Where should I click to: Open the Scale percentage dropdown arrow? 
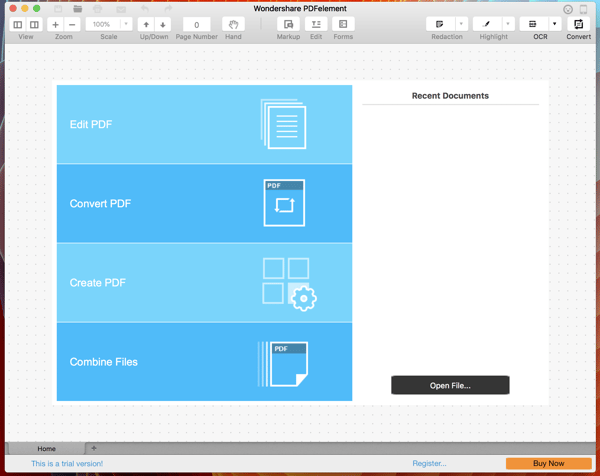pos(126,24)
